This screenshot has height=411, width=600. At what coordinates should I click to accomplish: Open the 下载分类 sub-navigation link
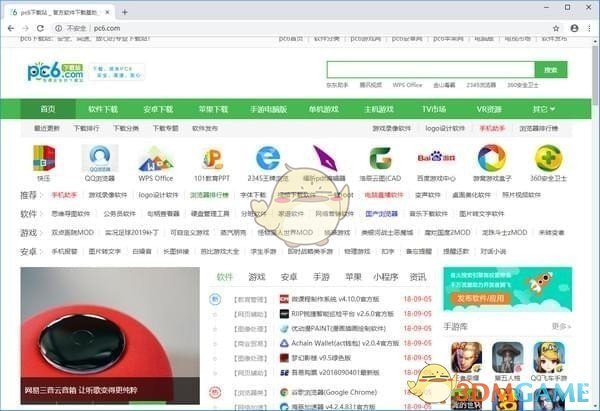(126, 128)
